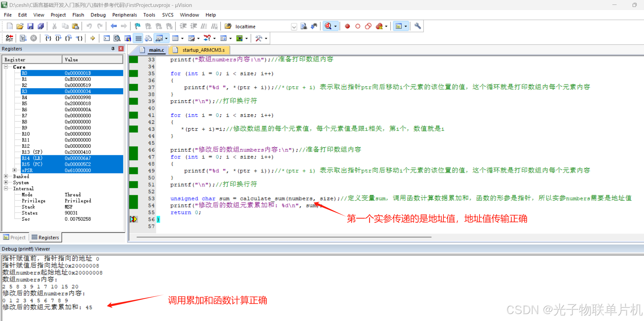Image resolution: width=644 pixels, height=321 pixels.
Task: Show next statement with the yellow arrow icon
Action: (93, 38)
